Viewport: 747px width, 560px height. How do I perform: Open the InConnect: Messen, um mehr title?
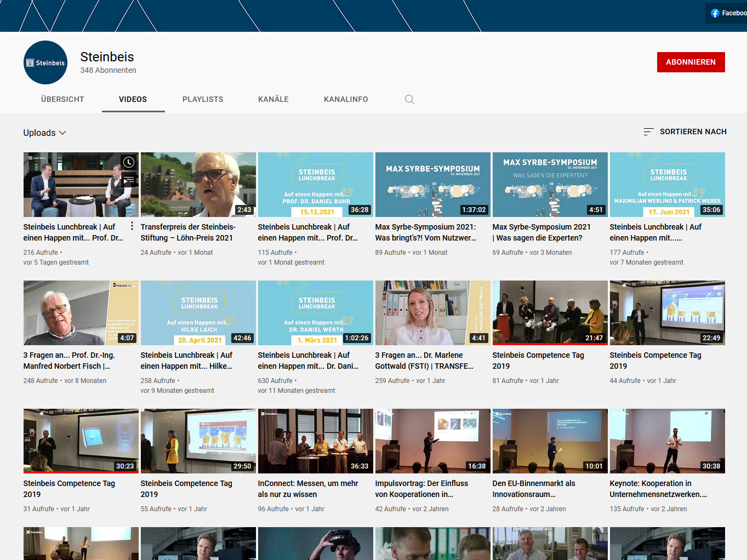[x=308, y=489]
